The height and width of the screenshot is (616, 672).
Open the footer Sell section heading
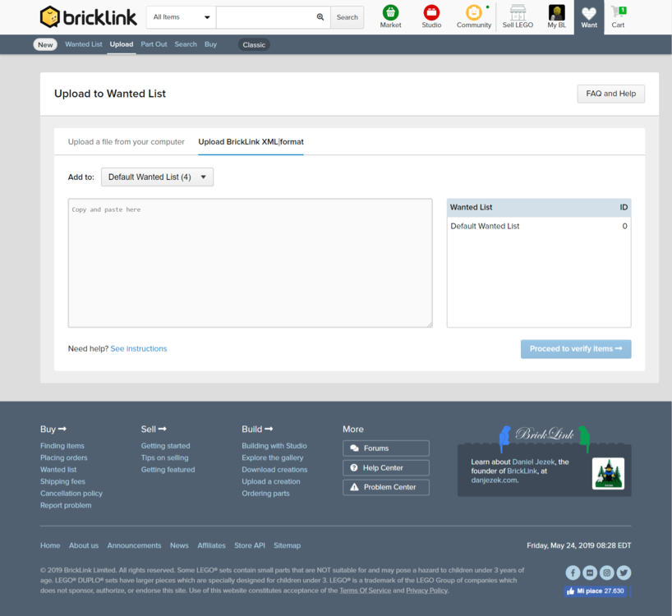[154, 430]
